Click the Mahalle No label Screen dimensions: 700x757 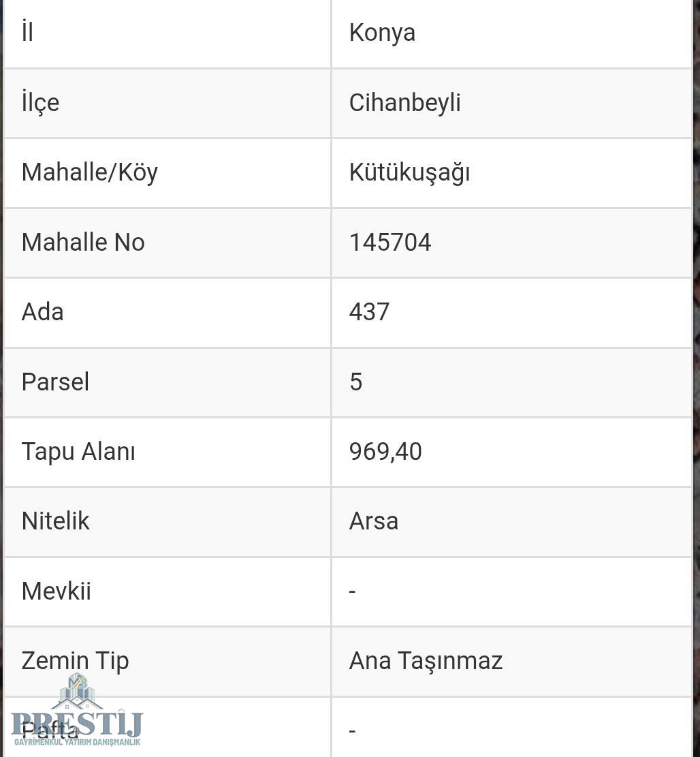(83, 243)
